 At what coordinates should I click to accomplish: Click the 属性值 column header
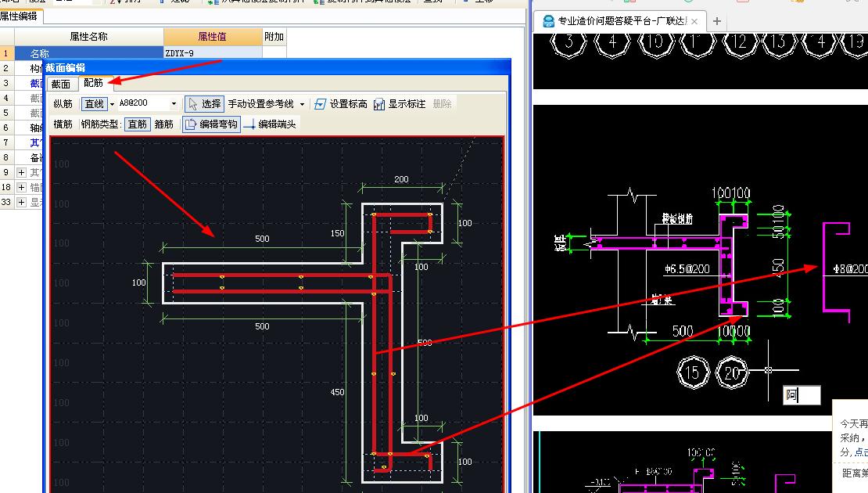[213, 37]
